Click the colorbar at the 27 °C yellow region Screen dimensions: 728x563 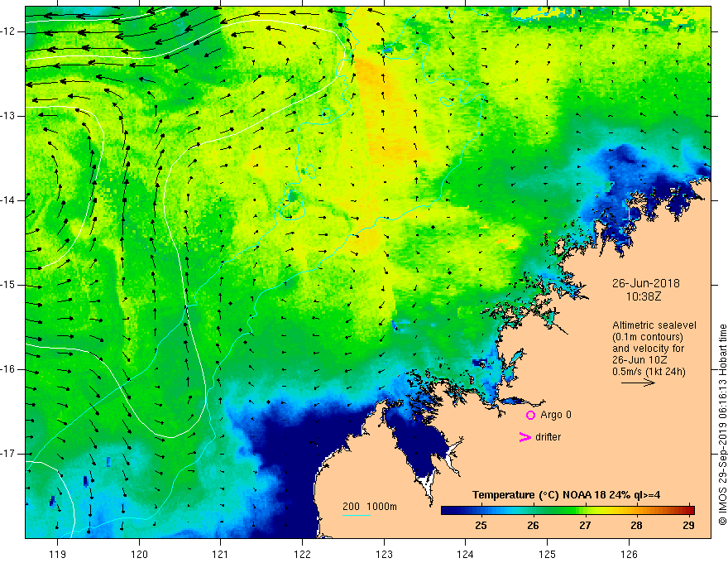pyautogui.click(x=585, y=510)
